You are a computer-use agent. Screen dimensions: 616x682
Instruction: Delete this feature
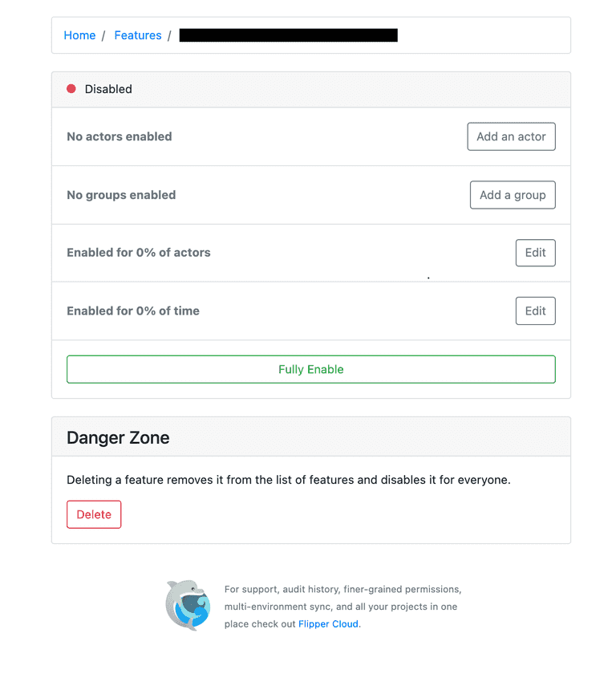click(x=94, y=514)
